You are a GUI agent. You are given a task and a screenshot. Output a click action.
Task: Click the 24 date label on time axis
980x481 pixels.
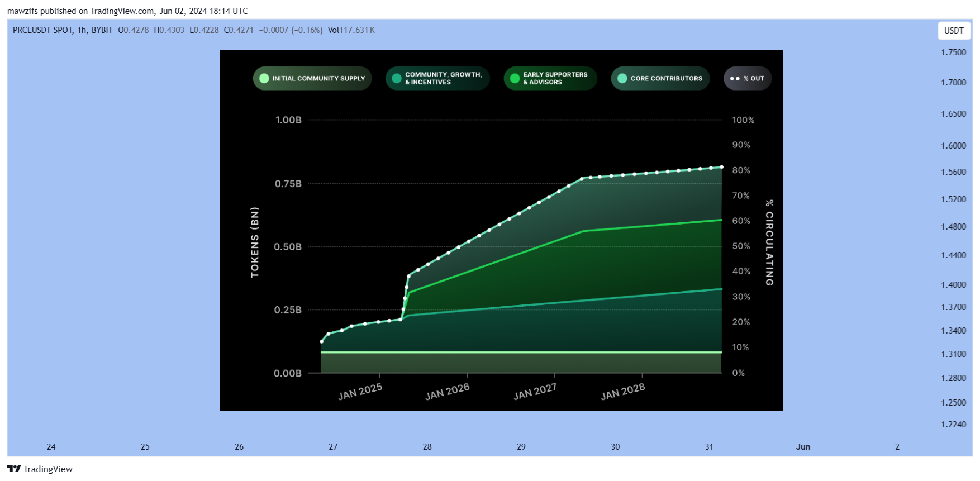pyautogui.click(x=51, y=447)
